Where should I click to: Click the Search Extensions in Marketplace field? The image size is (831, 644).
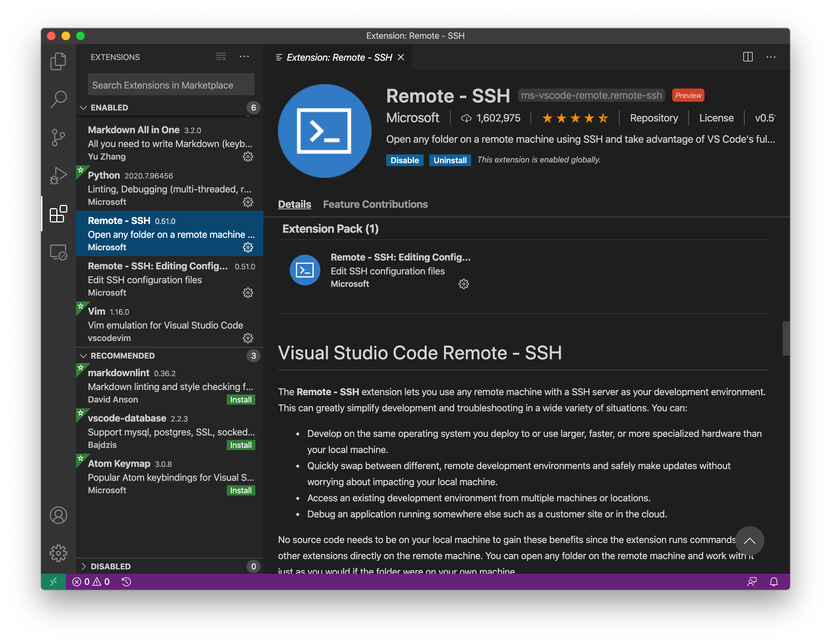[171, 85]
